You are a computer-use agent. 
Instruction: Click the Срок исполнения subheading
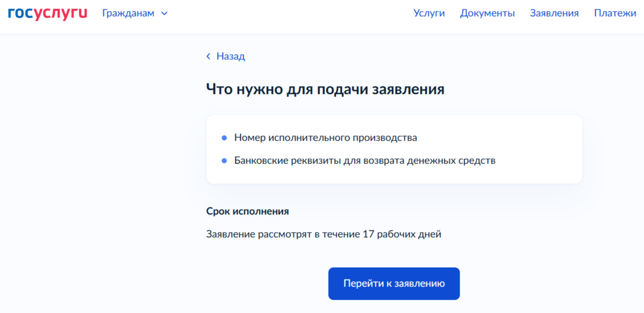coord(247,211)
